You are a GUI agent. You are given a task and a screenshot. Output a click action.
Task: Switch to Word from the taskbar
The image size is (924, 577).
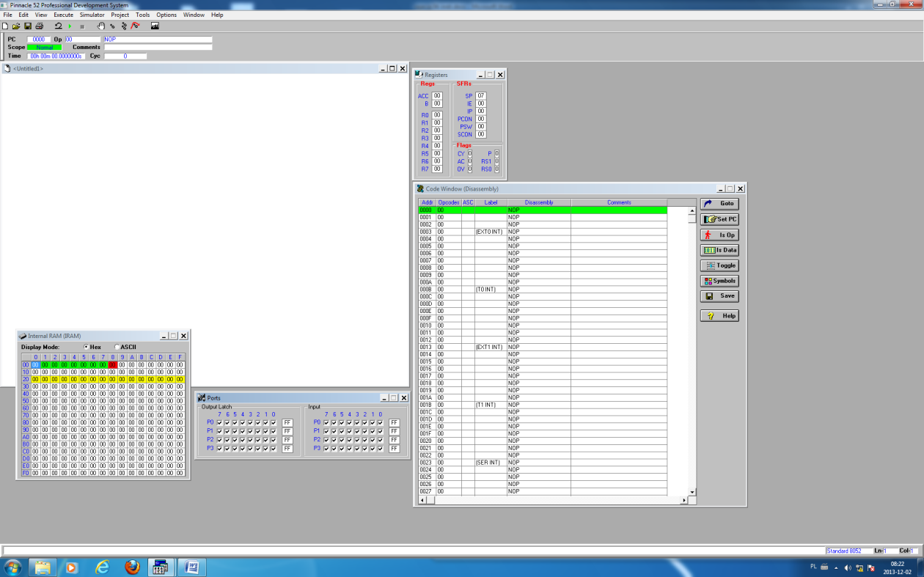point(191,567)
